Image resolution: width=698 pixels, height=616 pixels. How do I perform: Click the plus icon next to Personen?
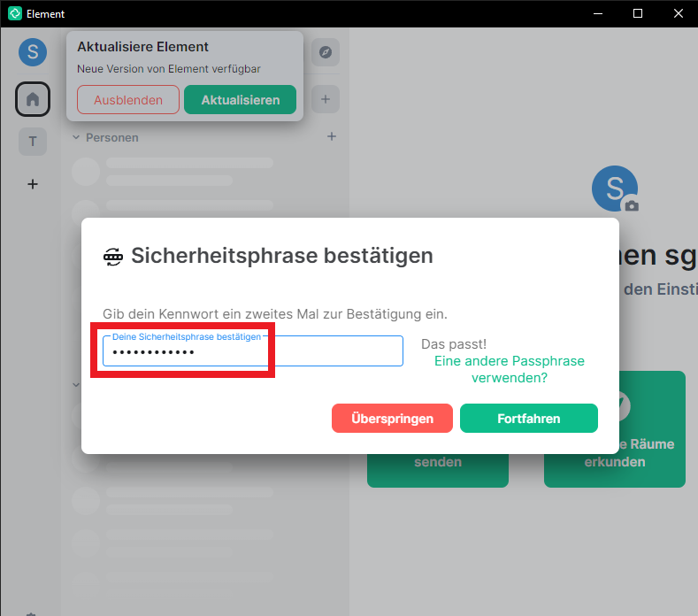(x=332, y=137)
